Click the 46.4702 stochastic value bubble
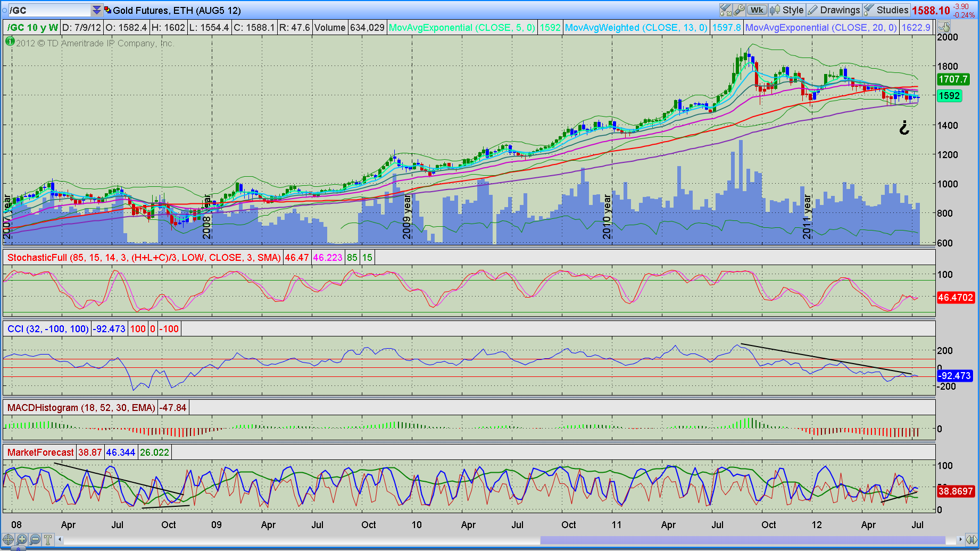 tap(955, 298)
